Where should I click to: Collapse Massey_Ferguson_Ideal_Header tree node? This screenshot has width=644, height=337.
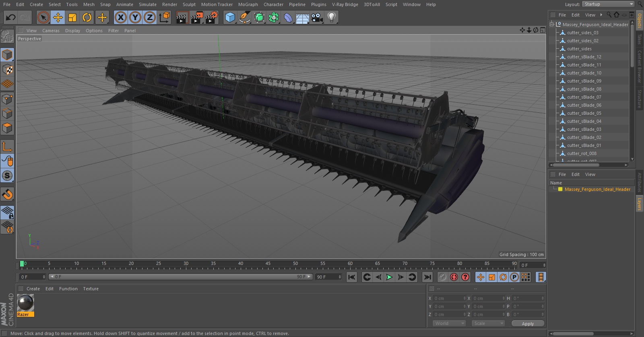tap(552, 24)
